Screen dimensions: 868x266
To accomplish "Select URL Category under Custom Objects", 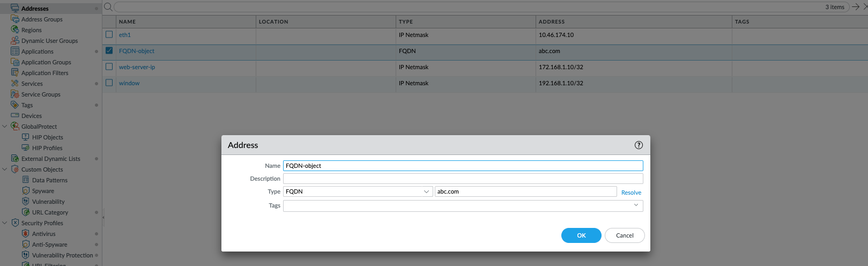I will [x=50, y=212].
